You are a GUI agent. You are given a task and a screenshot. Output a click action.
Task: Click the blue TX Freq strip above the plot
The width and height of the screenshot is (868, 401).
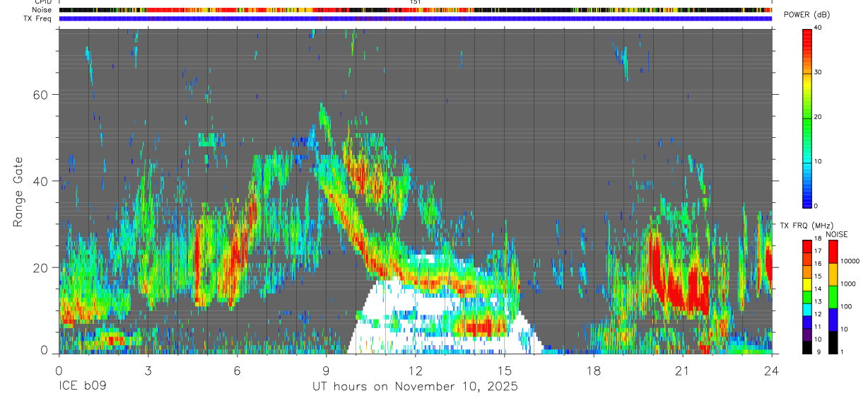[x=416, y=18]
